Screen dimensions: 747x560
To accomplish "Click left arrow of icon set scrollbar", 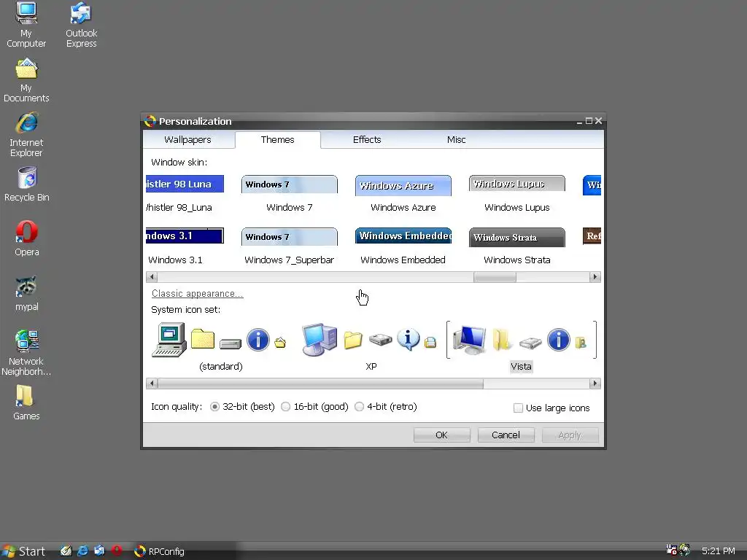I will (x=152, y=384).
